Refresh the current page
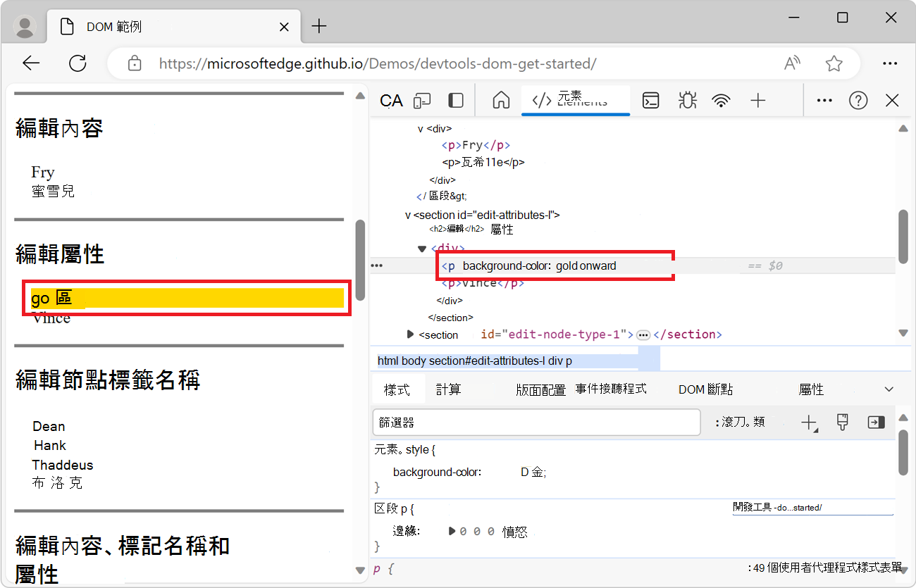Viewport: 916px width, 588px height. tap(78, 63)
